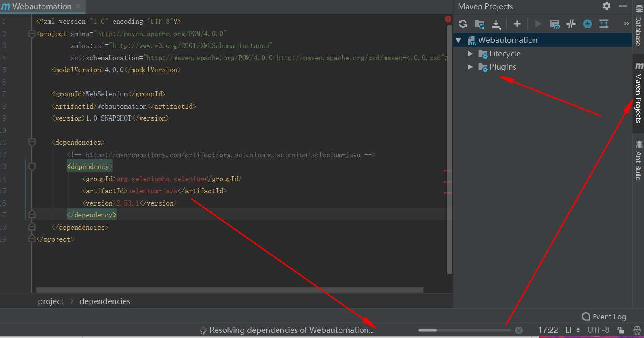Screen dimensions: 644x338
Task: Select 'project' in the breadcrumb bar
Action: [x=50, y=301]
